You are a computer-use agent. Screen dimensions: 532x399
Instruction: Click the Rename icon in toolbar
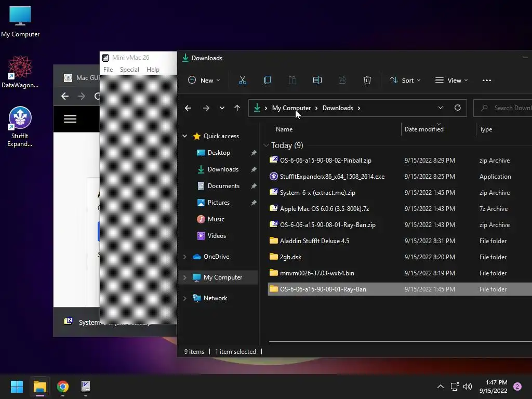[317, 81]
